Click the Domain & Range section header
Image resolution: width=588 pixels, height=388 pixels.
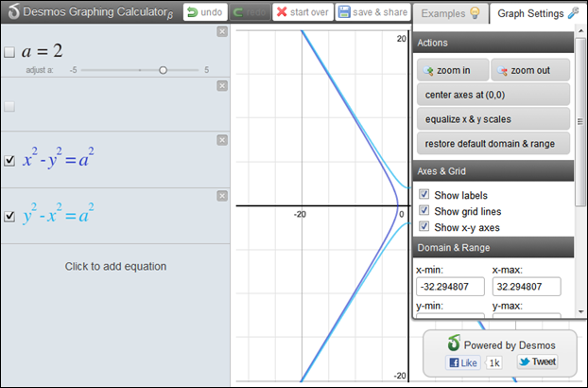[x=493, y=247]
